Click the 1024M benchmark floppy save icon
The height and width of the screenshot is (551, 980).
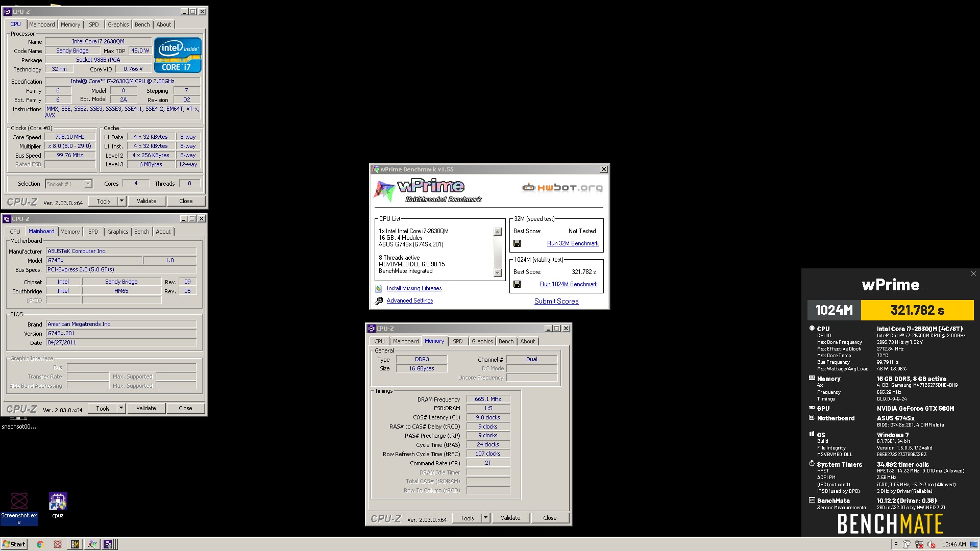[x=517, y=285]
